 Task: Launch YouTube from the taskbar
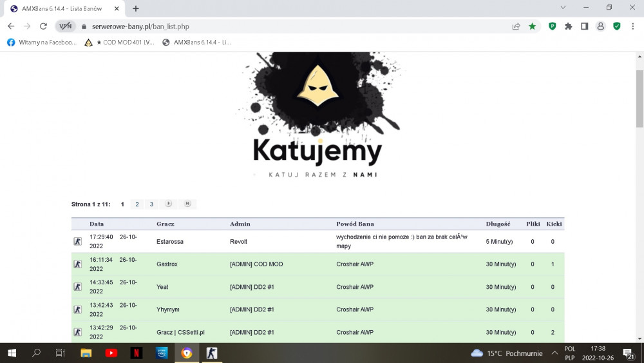click(x=111, y=353)
